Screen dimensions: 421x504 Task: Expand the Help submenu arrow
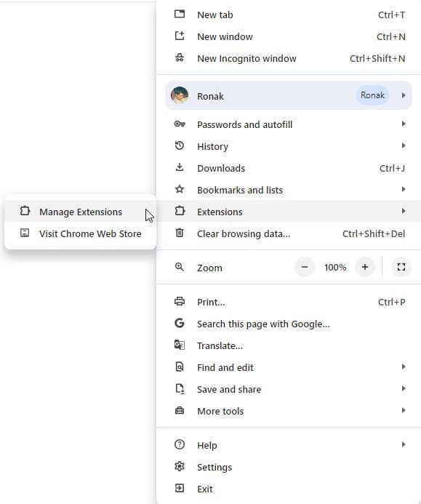pyautogui.click(x=404, y=444)
